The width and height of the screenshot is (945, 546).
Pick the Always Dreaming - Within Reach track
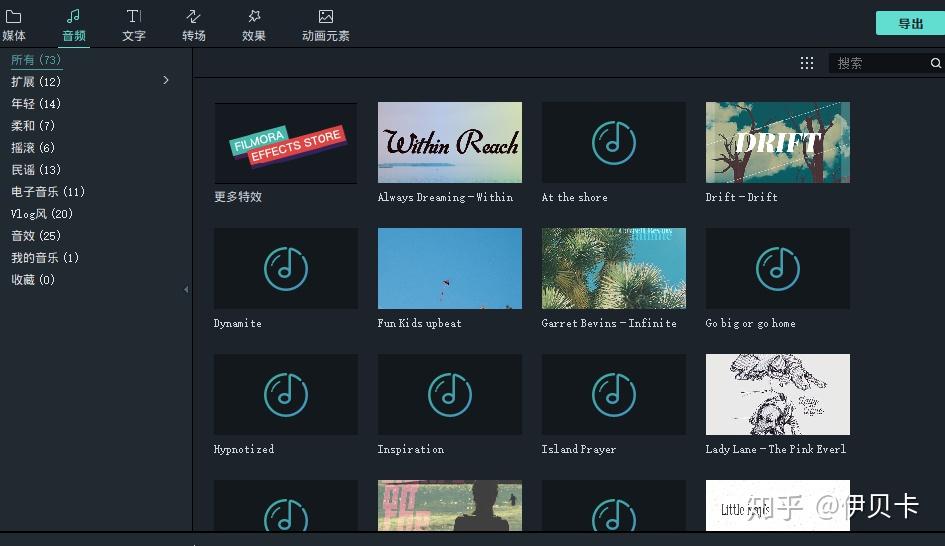pyautogui.click(x=450, y=142)
